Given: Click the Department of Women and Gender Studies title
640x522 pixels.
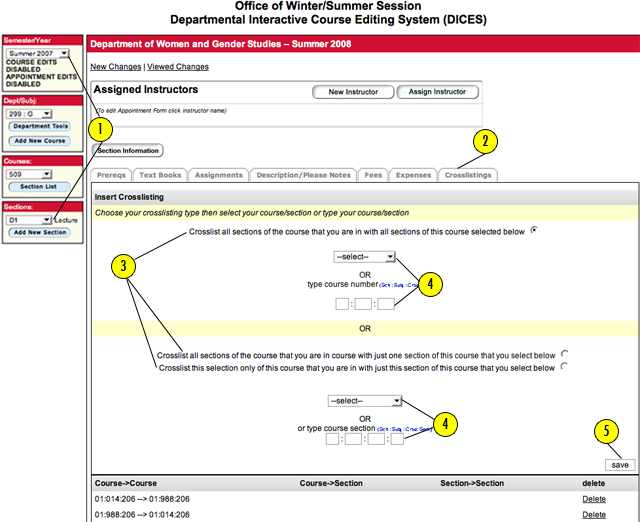Looking at the screenshot, I should point(220,44).
